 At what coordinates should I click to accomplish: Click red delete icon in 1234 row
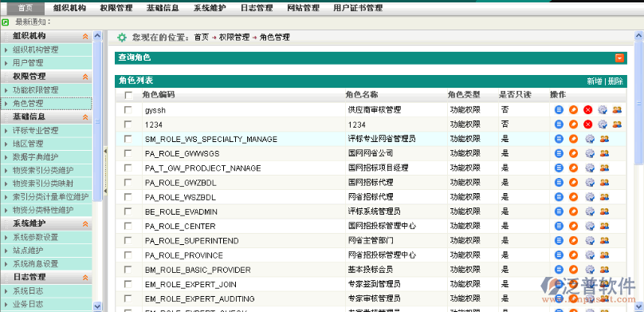[x=587, y=124]
